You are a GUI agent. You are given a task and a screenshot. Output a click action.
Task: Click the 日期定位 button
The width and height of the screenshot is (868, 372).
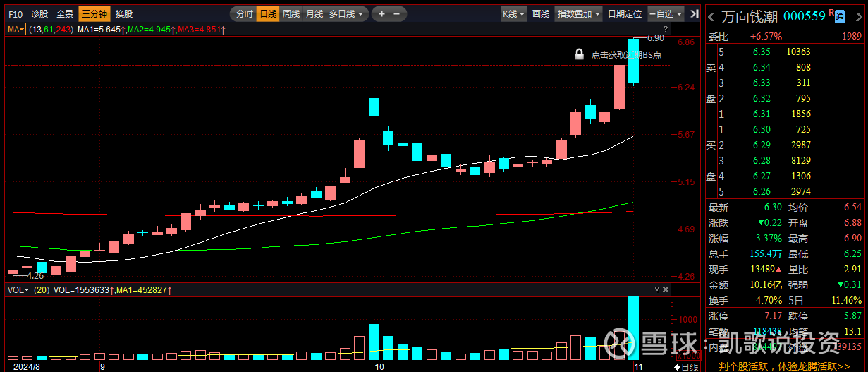pyautogui.click(x=624, y=13)
